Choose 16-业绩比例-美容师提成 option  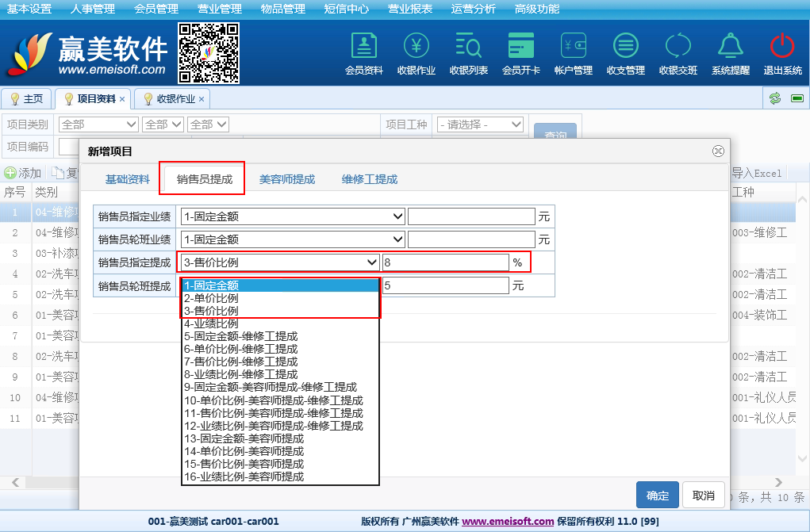[244, 477]
